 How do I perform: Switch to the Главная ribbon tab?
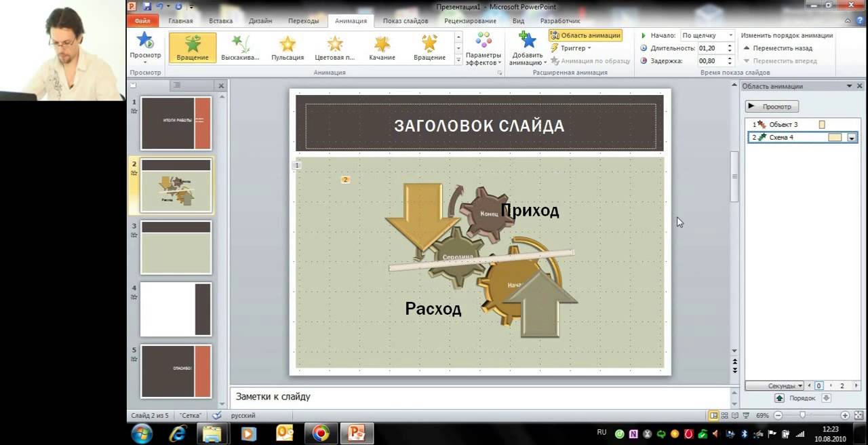pyautogui.click(x=180, y=21)
